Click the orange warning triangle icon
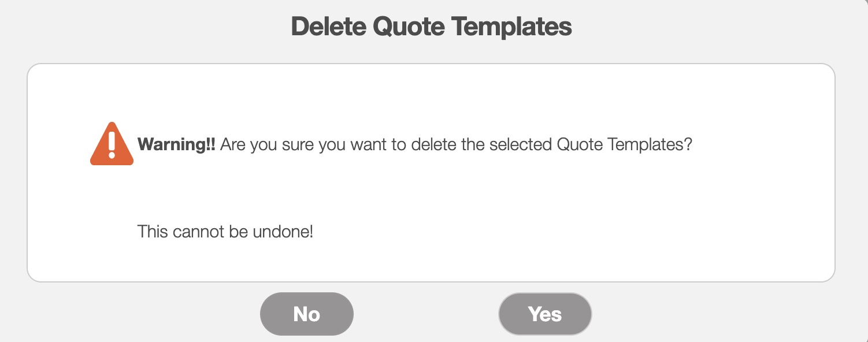The height and width of the screenshot is (342, 868). [112, 144]
